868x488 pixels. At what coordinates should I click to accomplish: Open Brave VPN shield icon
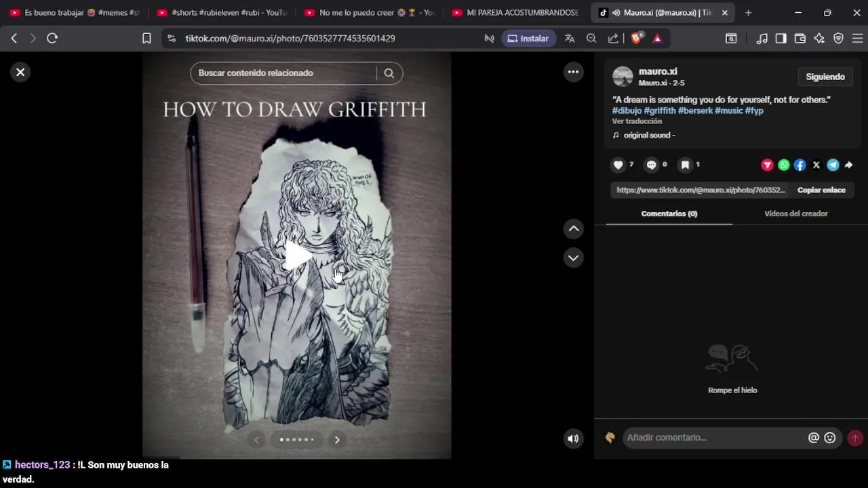838,39
